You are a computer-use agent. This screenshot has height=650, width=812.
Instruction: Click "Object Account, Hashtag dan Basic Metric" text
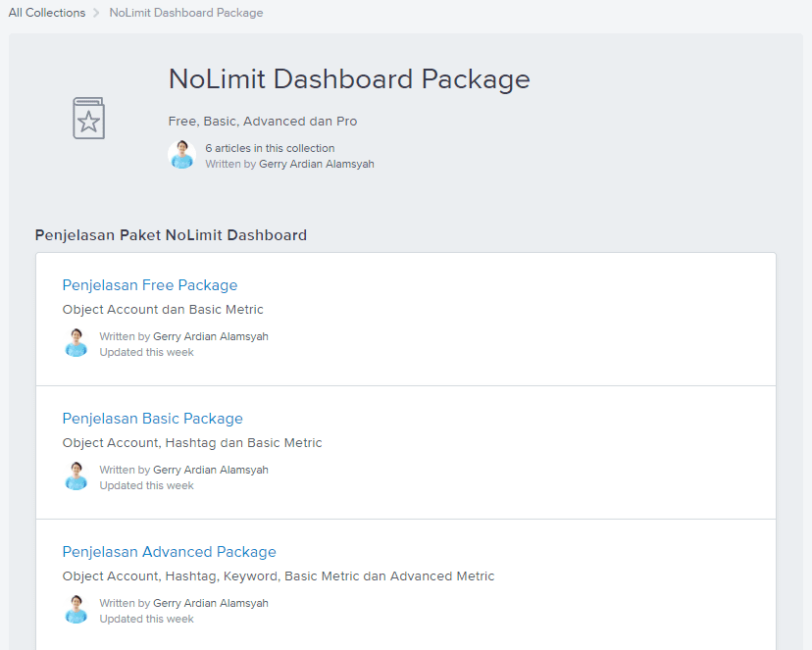tap(192, 442)
